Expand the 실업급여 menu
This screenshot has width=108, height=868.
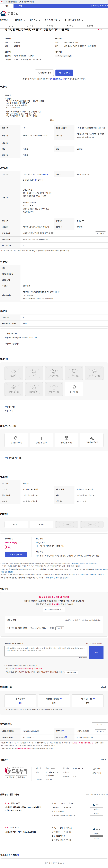click(35, 20)
